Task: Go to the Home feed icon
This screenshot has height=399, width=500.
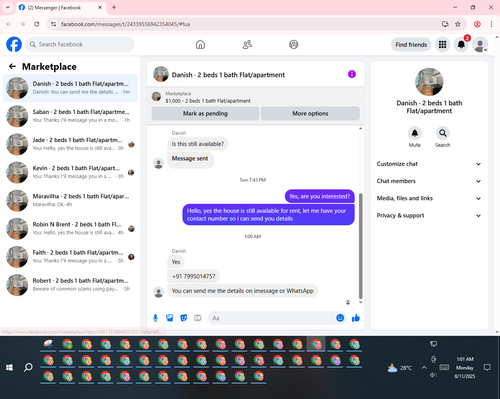Action: (x=200, y=44)
